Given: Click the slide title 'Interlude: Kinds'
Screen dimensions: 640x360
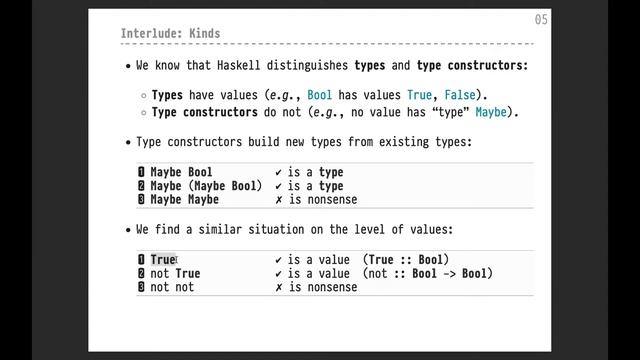Looking at the screenshot, I should (x=170, y=33).
